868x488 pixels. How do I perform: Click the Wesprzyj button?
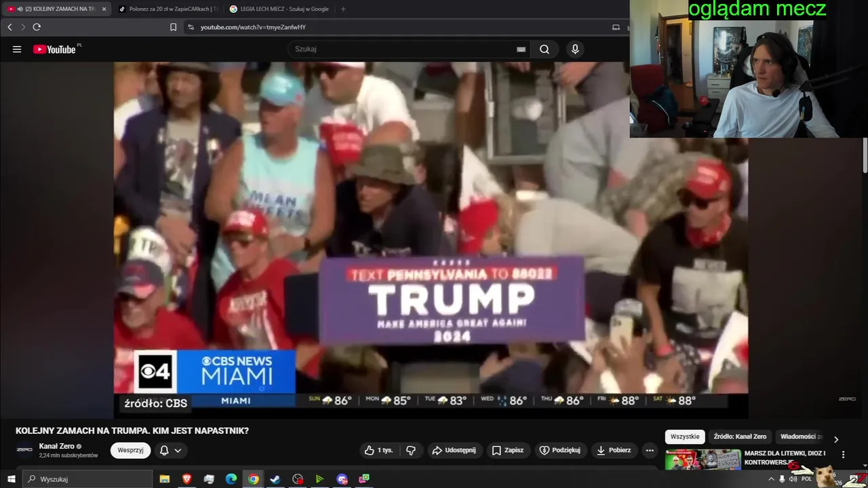pyautogui.click(x=130, y=450)
